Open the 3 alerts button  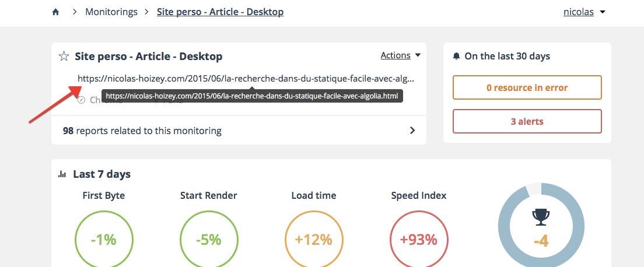click(527, 122)
